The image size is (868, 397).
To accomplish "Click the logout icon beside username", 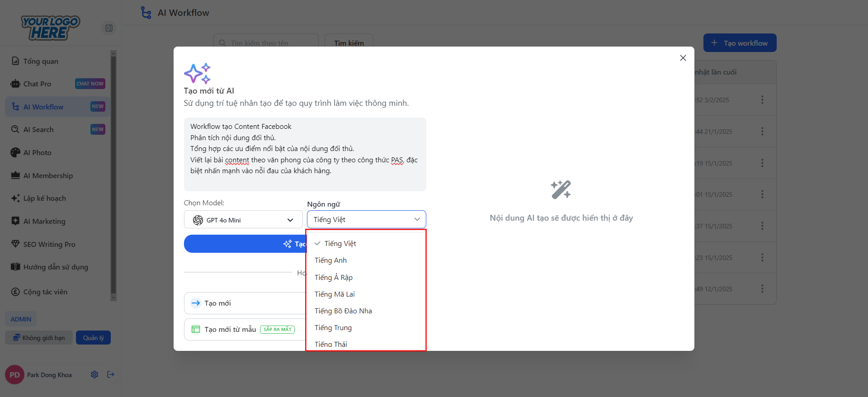I will (x=111, y=374).
